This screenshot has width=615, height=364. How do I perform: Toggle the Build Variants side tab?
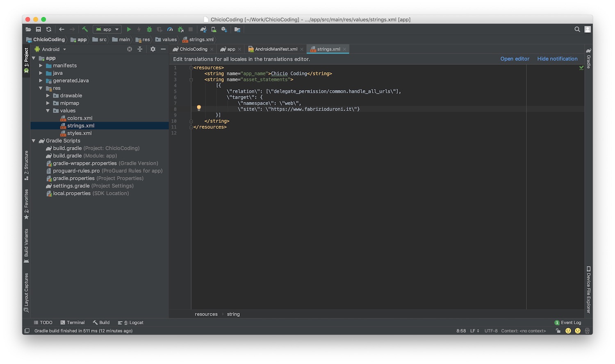pos(26,246)
